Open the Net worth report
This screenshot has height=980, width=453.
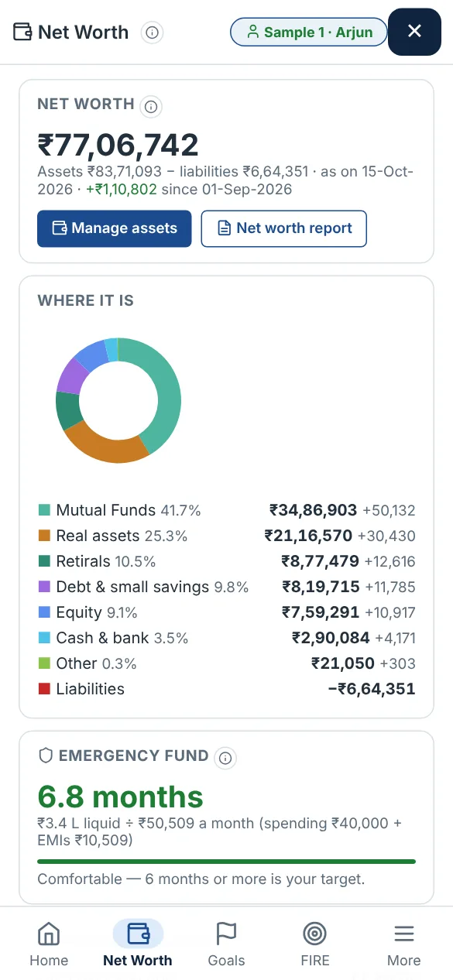coord(284,228)
